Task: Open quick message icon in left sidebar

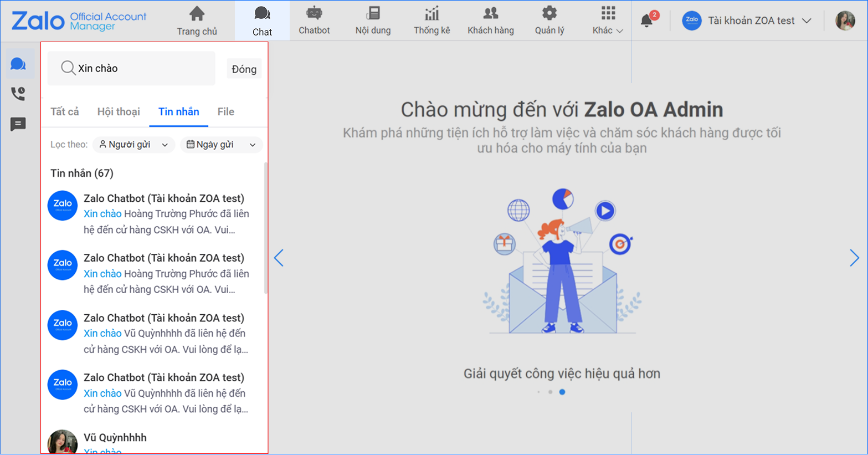Action: pyautogui.click(x=18, y=124)
